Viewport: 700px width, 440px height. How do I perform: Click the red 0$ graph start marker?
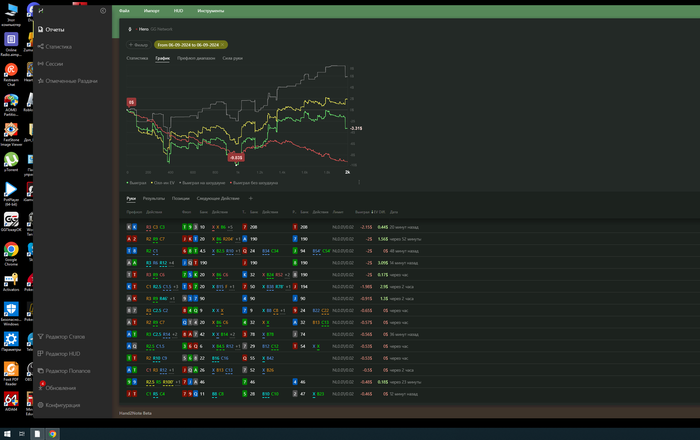pyautogui.click(x=131, y=102)
